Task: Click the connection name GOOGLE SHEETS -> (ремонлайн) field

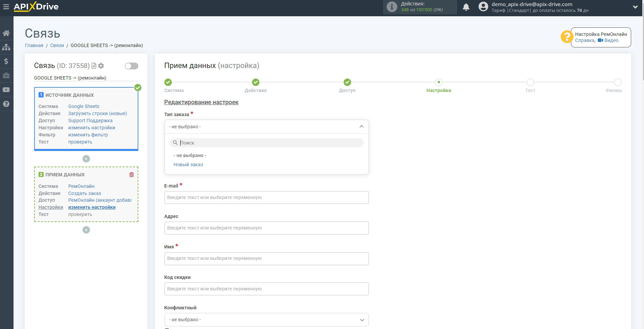Action: click(86, 78)
